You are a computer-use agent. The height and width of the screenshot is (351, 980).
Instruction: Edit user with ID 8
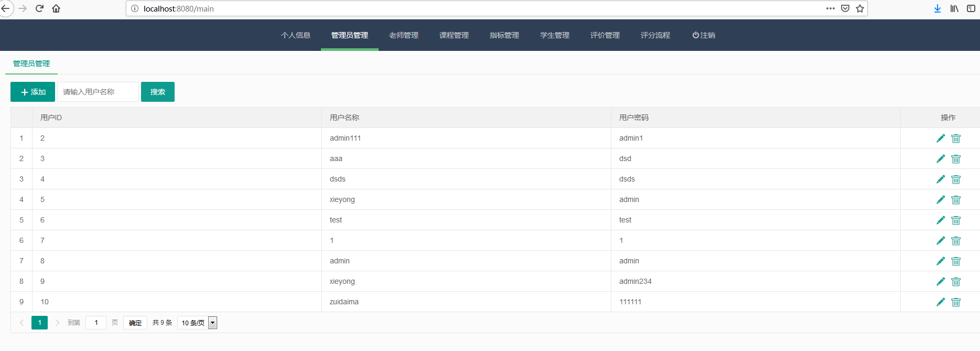pyautogui.click(x=941, y=261)
